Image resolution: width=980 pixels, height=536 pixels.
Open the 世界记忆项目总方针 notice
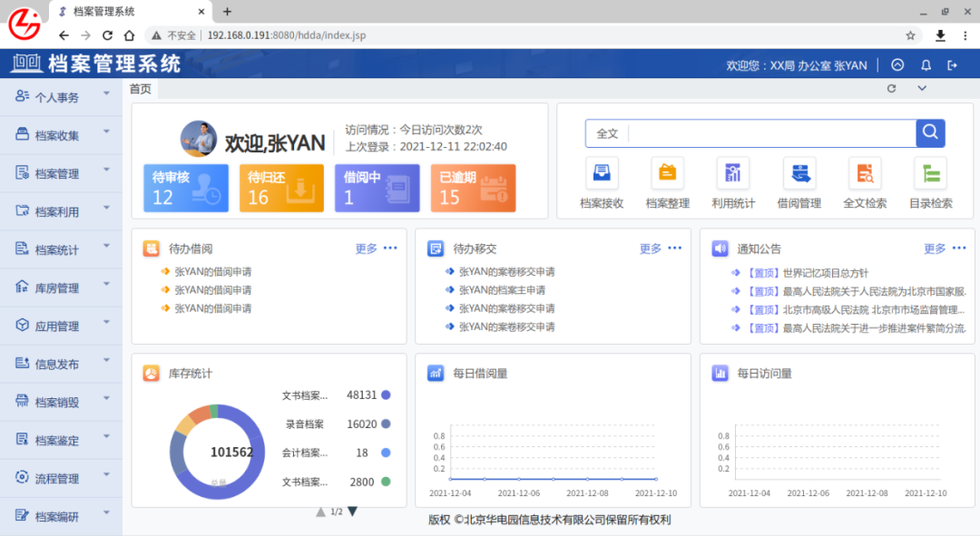[x=826, y=273]
